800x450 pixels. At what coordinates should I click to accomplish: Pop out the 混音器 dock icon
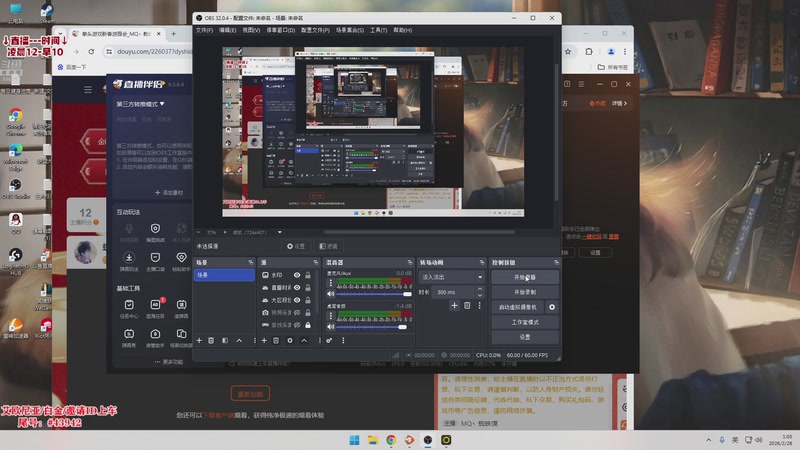coord(410,262)
